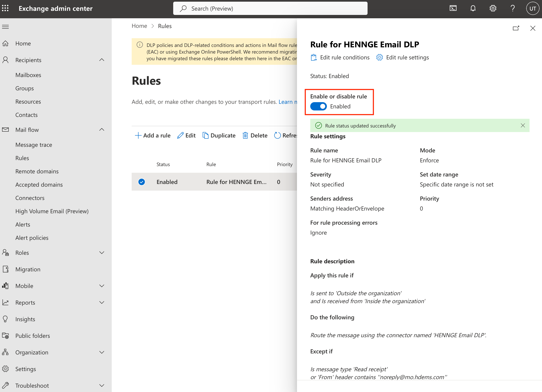Click Edit rule conditions
542x392 pixels.
click(340, 57)
